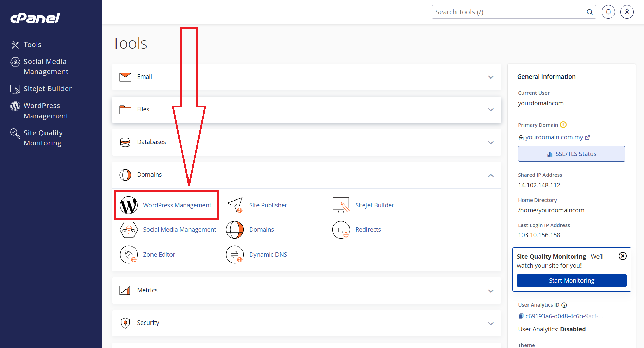Click the Primary Domain warning icon
The height and width of the screenshot is (348, 644).
click(x=563, y=125)
